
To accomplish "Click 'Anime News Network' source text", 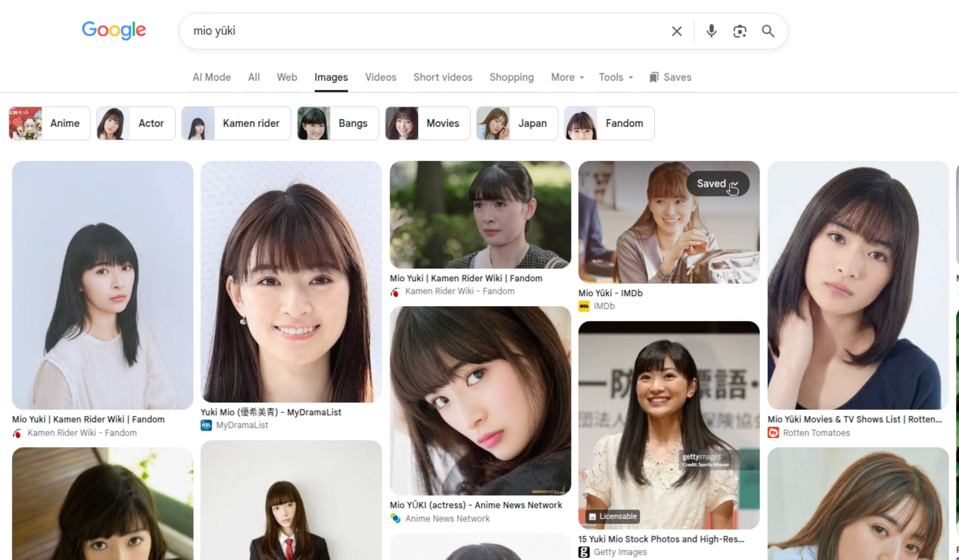I will [x=448, y=519].
